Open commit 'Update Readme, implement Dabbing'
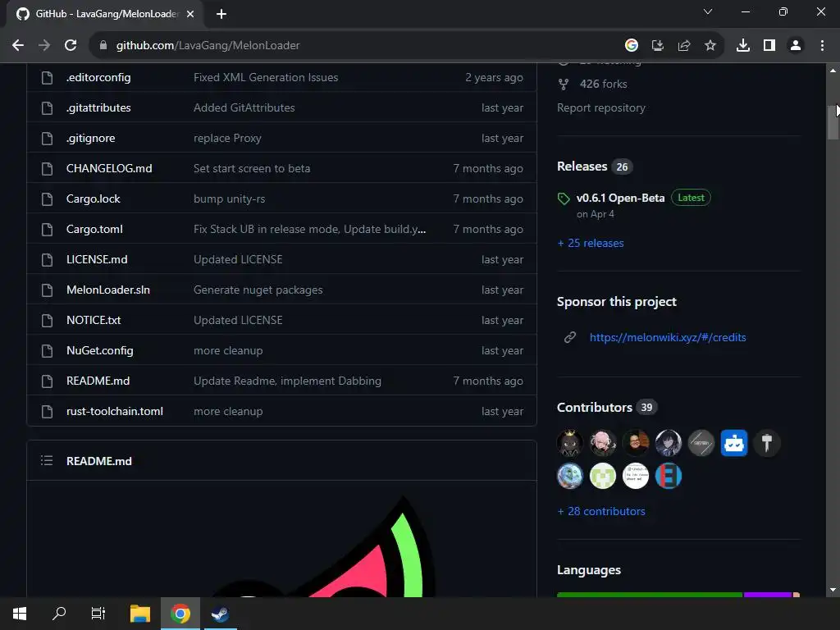Screen dimensions: 840x630 pyautogui.click(x=287, y=381)
